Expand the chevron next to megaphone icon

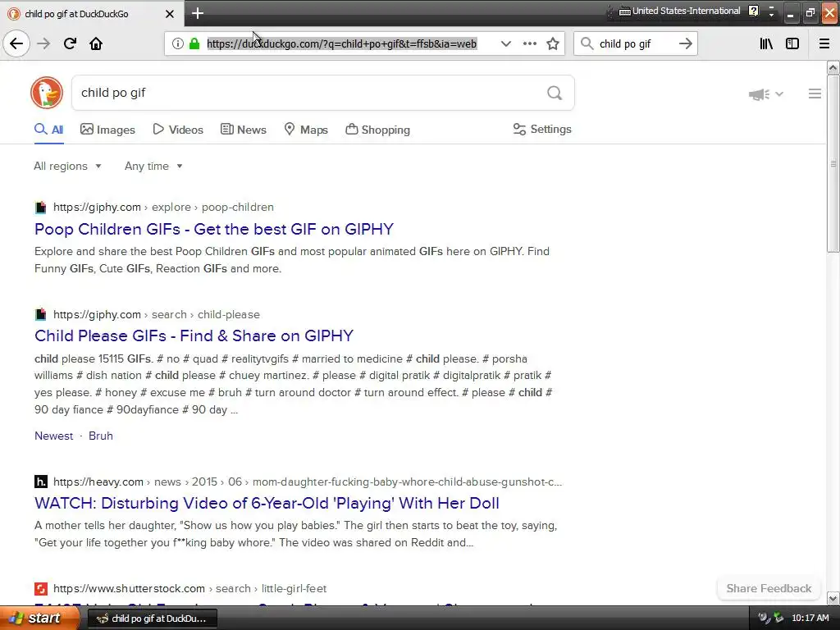pyautogui.click(x=779, y=94)
